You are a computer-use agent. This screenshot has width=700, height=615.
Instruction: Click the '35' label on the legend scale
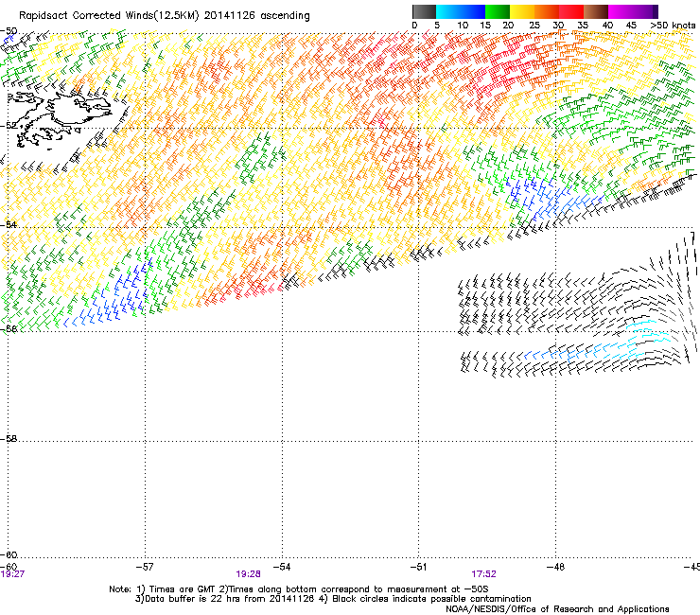[583, 26]
